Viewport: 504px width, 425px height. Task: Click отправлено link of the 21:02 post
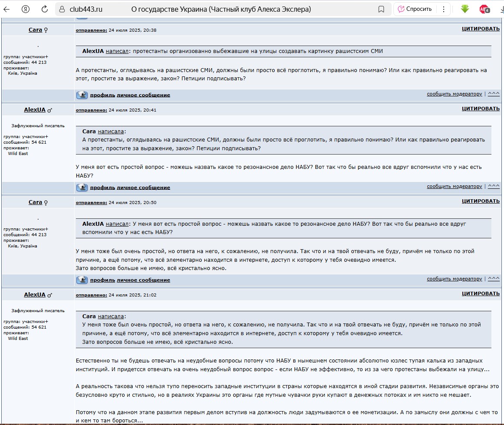tap(91, 295)
